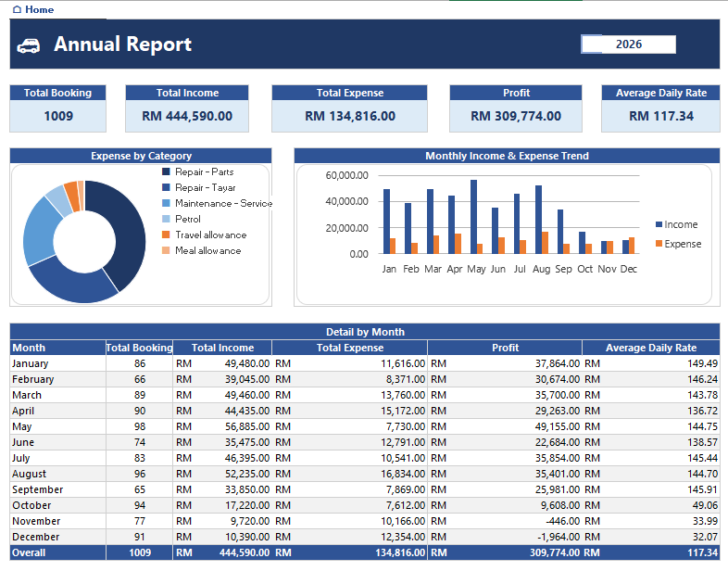Click November profit -446.00 cell
Screen dimensions: 728x571
pos(505,521)
